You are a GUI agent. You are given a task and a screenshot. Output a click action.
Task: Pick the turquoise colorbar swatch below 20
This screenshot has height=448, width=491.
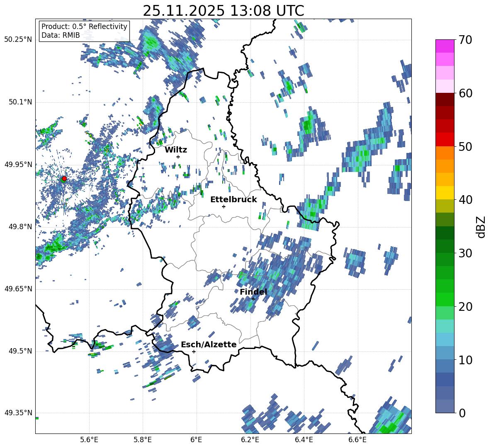445,326
